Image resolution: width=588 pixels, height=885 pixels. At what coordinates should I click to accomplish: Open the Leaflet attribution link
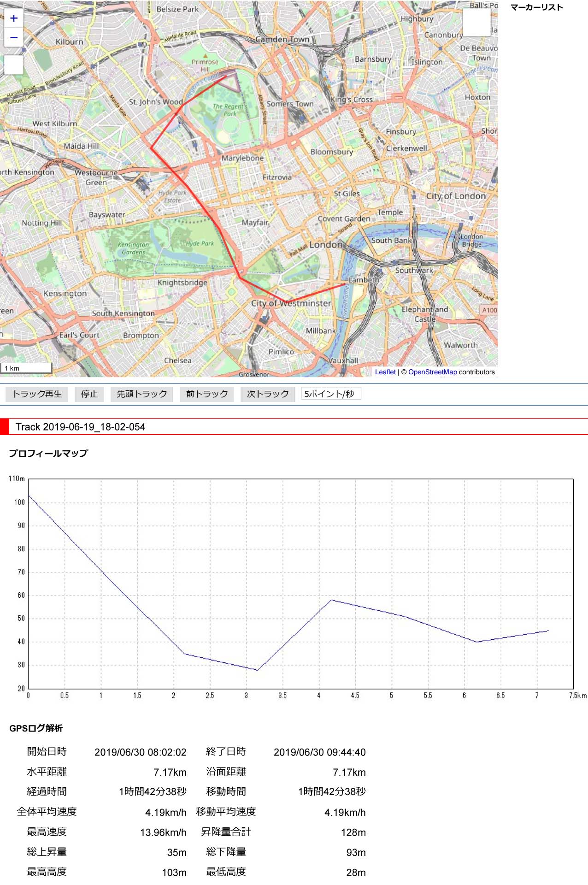coord(385,372)
